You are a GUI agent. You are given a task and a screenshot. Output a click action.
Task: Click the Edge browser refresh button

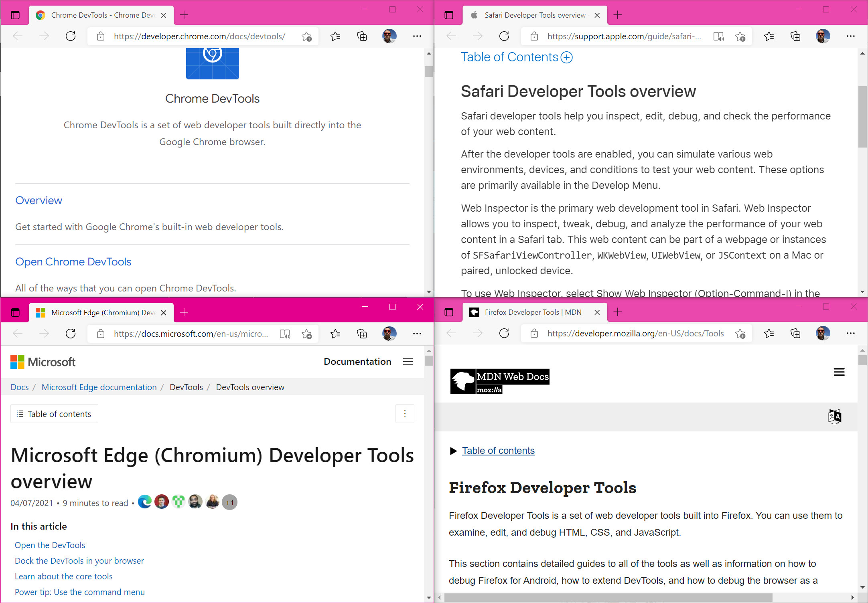coord(71,334)
